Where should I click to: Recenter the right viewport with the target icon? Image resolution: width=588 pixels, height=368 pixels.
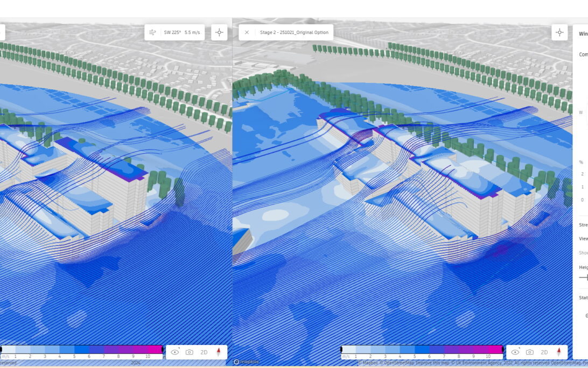point(559,32)
